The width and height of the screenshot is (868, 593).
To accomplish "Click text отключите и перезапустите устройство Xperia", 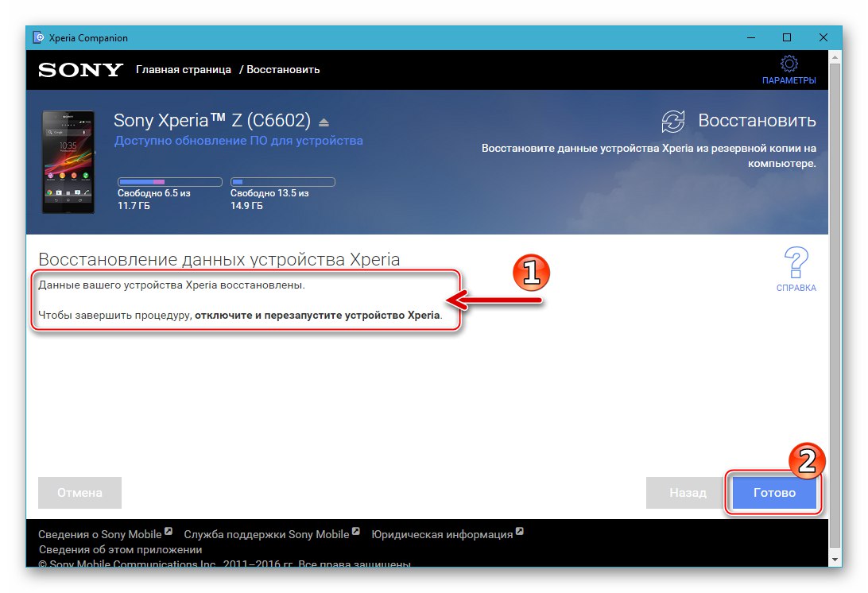I will pyautogui.click(x=318, y=315).
